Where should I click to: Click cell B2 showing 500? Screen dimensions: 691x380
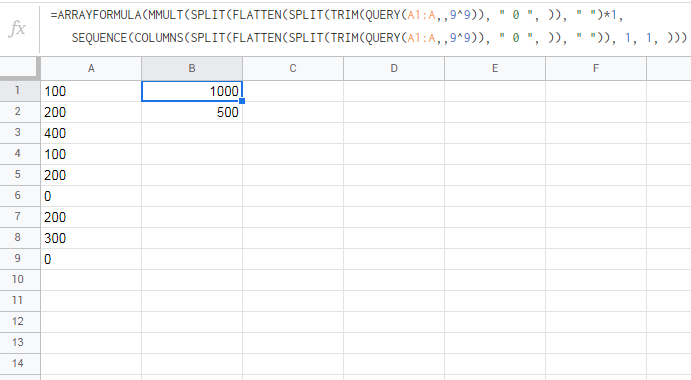192,112
